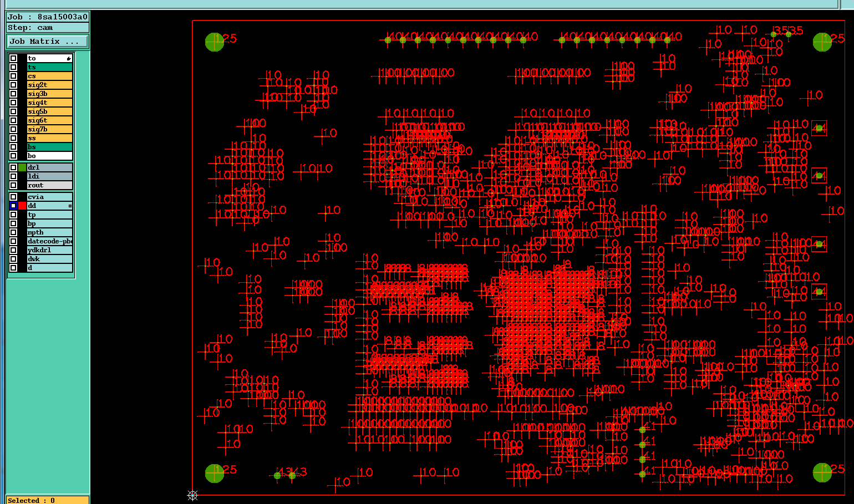
Task: Toggle checkbox for the 'dwk' layer
Action: point(13,259)
